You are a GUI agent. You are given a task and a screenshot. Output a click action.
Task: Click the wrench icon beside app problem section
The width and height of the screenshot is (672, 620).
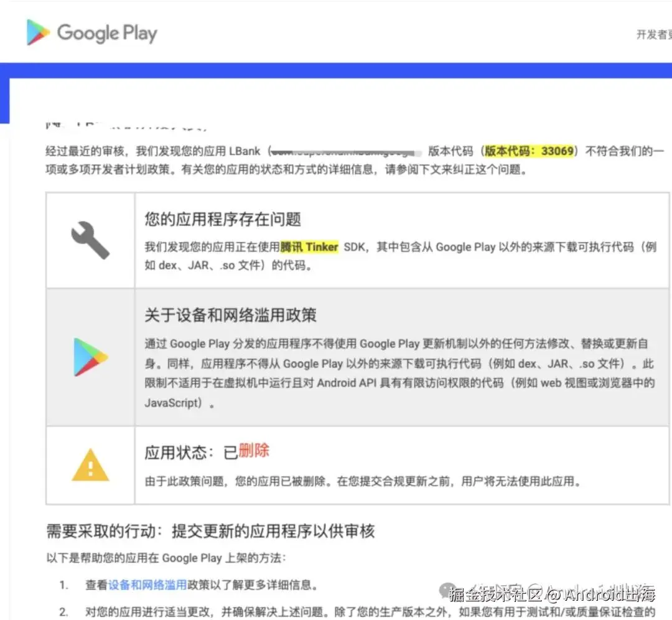pyautogui.click(x=90, y=240)
